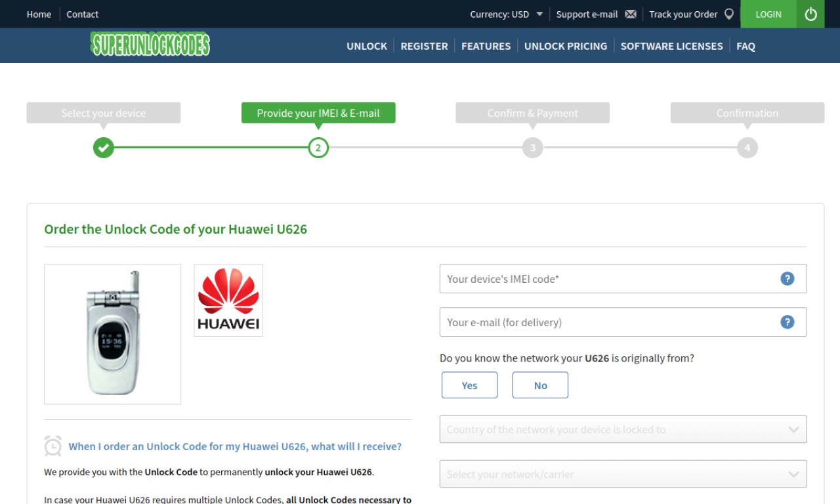Open the Currency: USD dropdown
This screenshot has height=504, width=840.
pyautogui.click(x=506, y=14)
